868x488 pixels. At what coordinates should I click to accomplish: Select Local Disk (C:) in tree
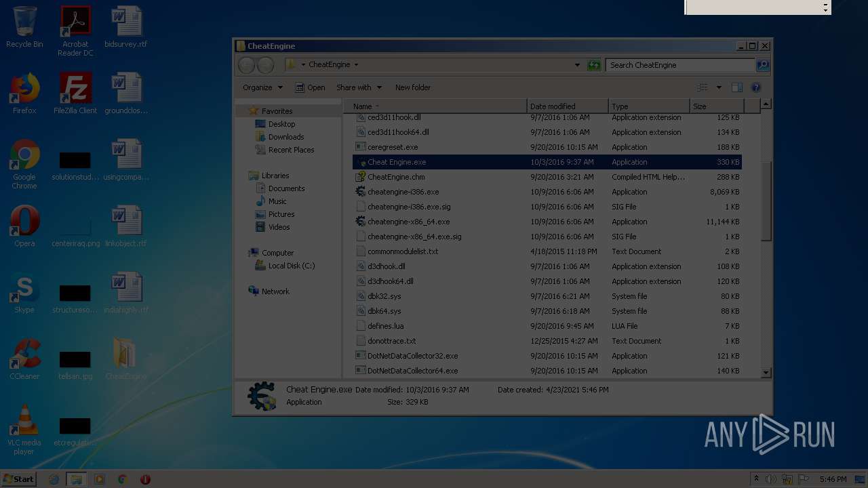click(x=285, y=266)
